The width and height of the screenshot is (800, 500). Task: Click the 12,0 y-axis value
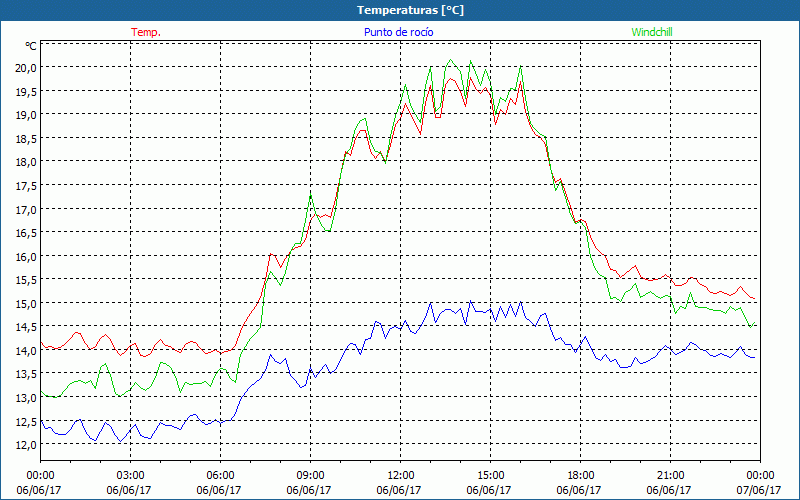click(26, 445)
